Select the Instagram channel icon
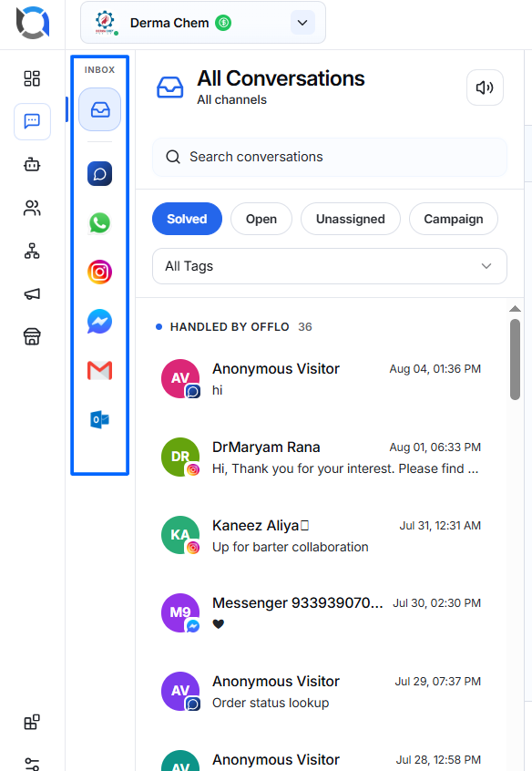This screenshot has height=771, width=532. click(x=100, y=272)
